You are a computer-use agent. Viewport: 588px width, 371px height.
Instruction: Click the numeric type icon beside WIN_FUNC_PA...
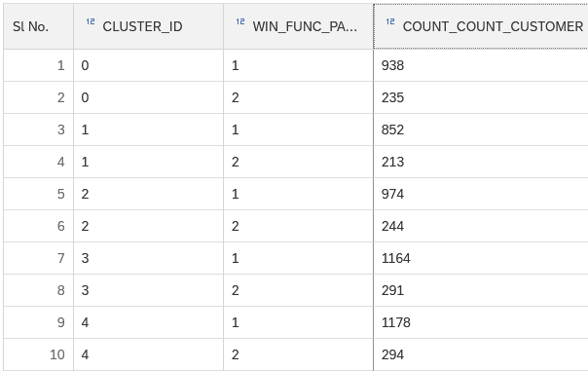click(x=240, y=21)
